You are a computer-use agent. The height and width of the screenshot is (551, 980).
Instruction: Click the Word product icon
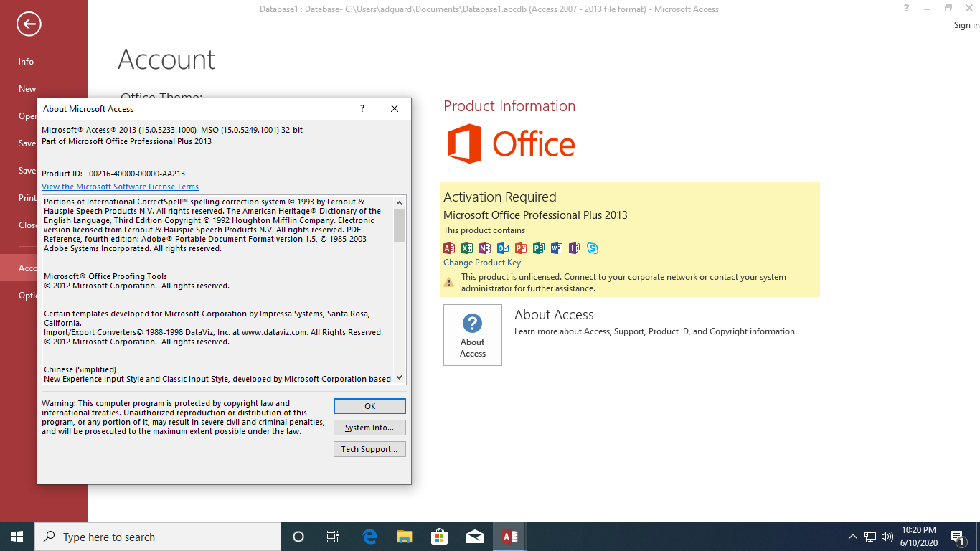(x=557, y=248)
